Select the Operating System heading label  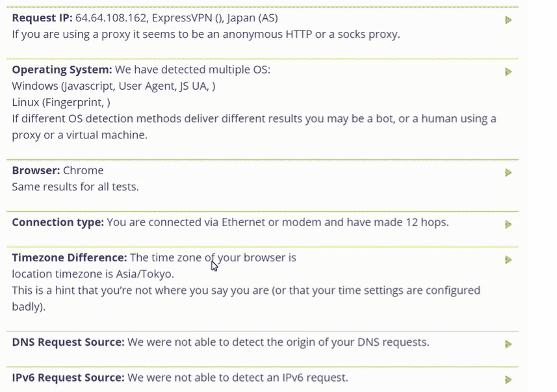click(x=62, y=70)
